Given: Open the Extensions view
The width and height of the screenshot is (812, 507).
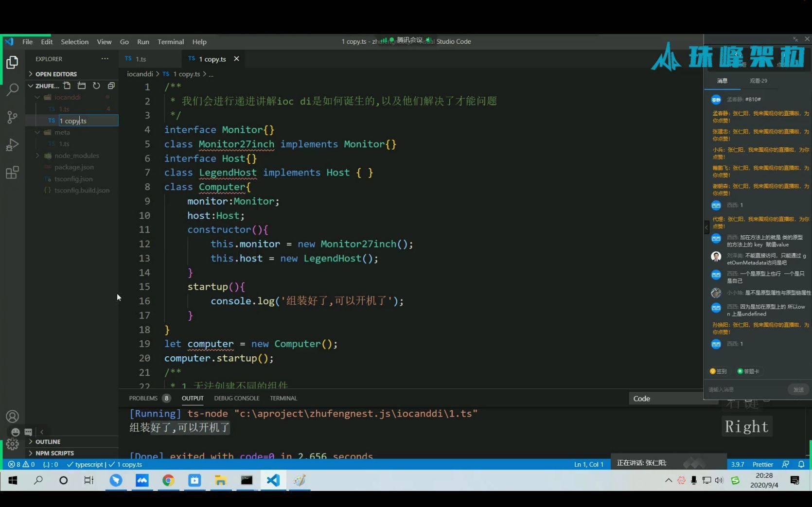Looking at the screenshot, I should click(x=12, y=173).
